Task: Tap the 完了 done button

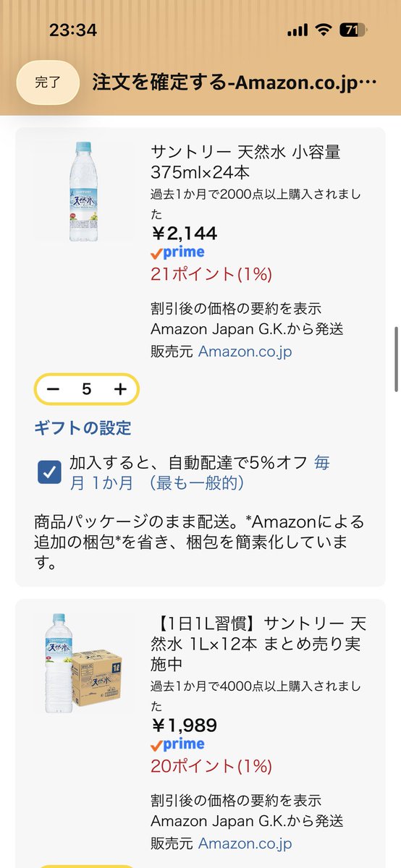Action: pos(48,82)
